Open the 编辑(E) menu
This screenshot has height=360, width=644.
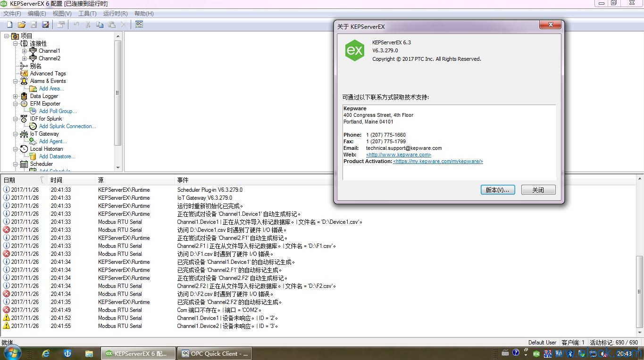[37, 14]
